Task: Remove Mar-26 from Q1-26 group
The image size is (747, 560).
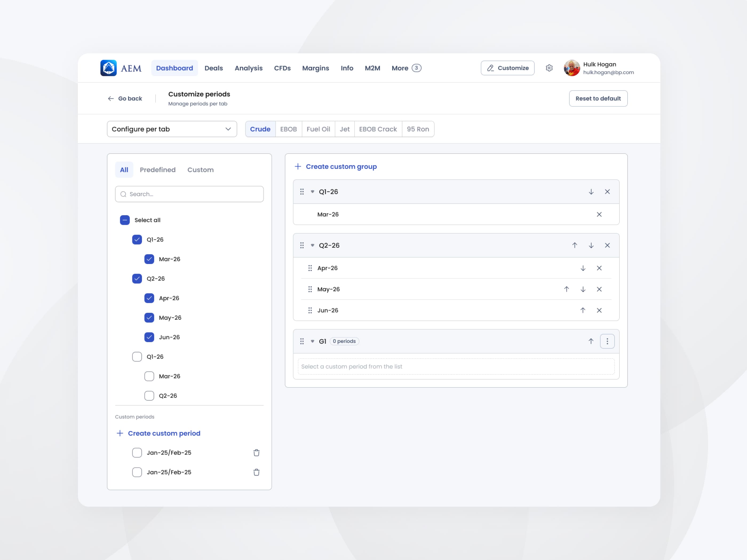Action: click(x=599, y=214)
